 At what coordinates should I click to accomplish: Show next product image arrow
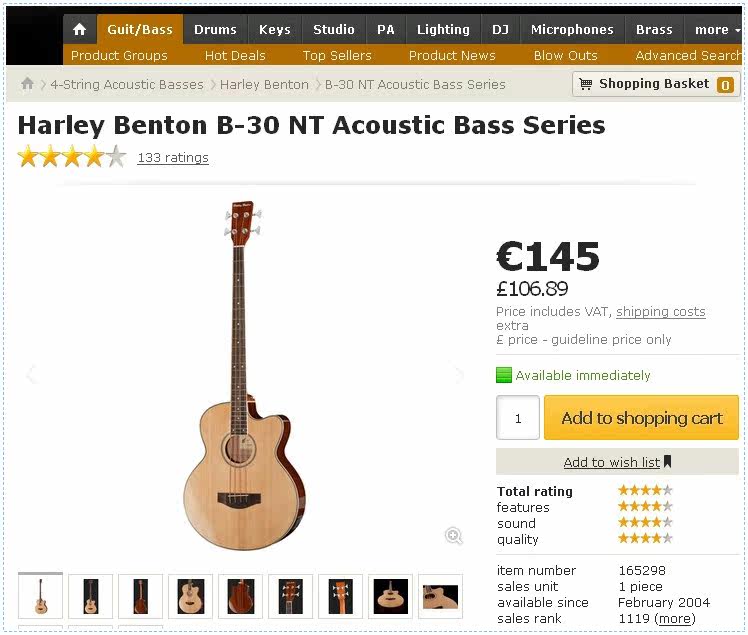[459, 375]
